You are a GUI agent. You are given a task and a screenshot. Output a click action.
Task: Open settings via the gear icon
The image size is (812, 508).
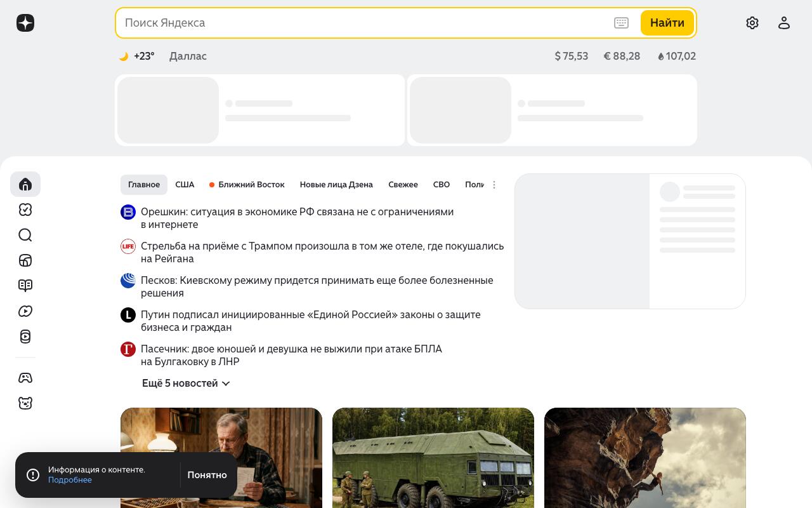(752, 23)
